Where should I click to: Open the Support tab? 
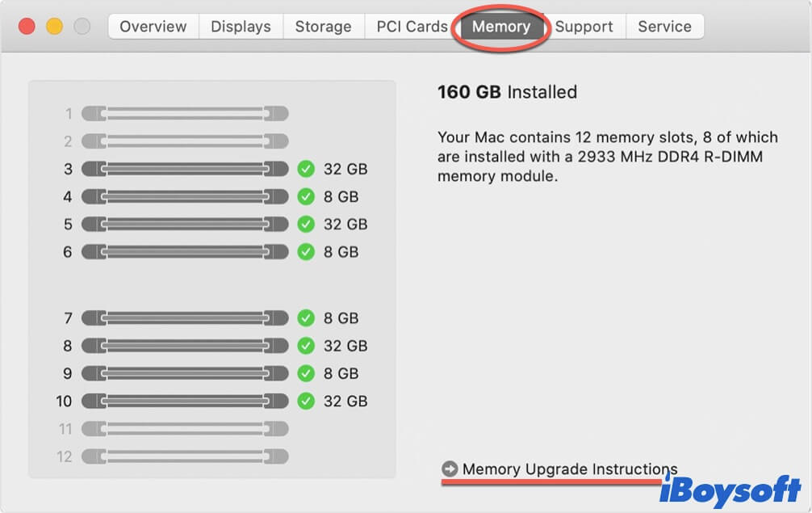(x=584, y=27)
